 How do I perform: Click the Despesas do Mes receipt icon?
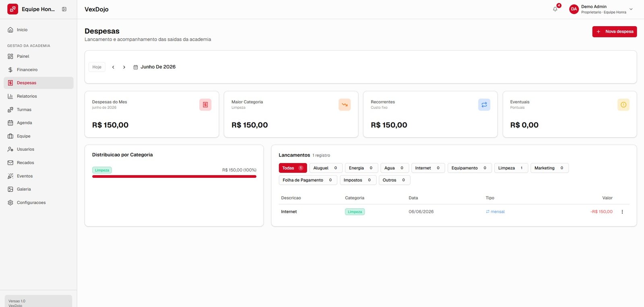[205, 105]
